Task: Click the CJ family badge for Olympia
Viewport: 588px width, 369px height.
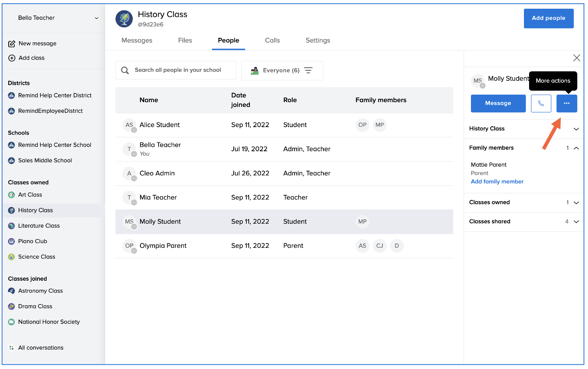Action: [379, 246]
